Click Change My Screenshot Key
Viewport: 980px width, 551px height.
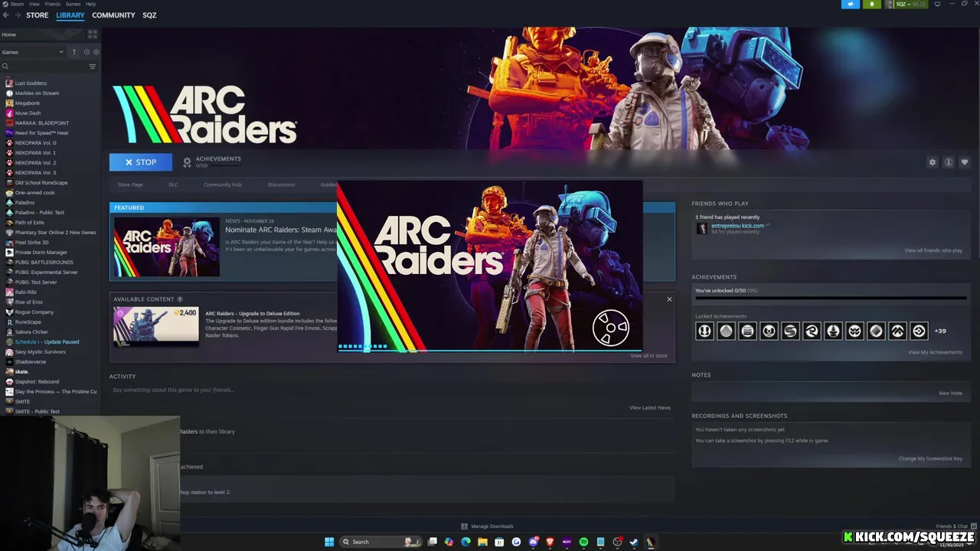coord(930,458)
